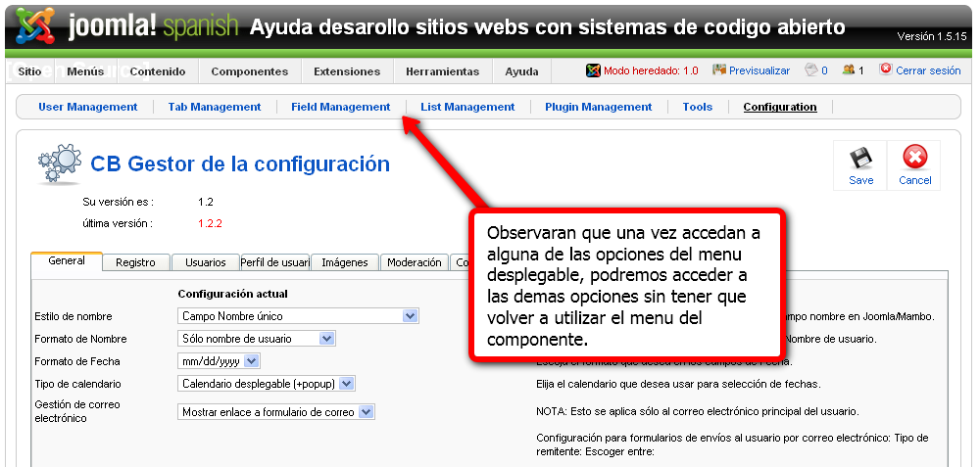Open the Formato de Nombre dropdown
The width and height of the screenshot is (980, 467).
point(257,339)
